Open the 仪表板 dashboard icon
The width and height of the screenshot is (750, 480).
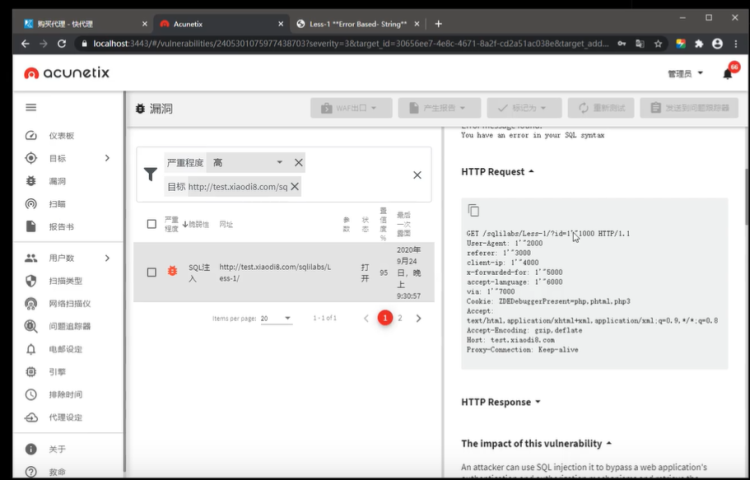tap(31, 135)
